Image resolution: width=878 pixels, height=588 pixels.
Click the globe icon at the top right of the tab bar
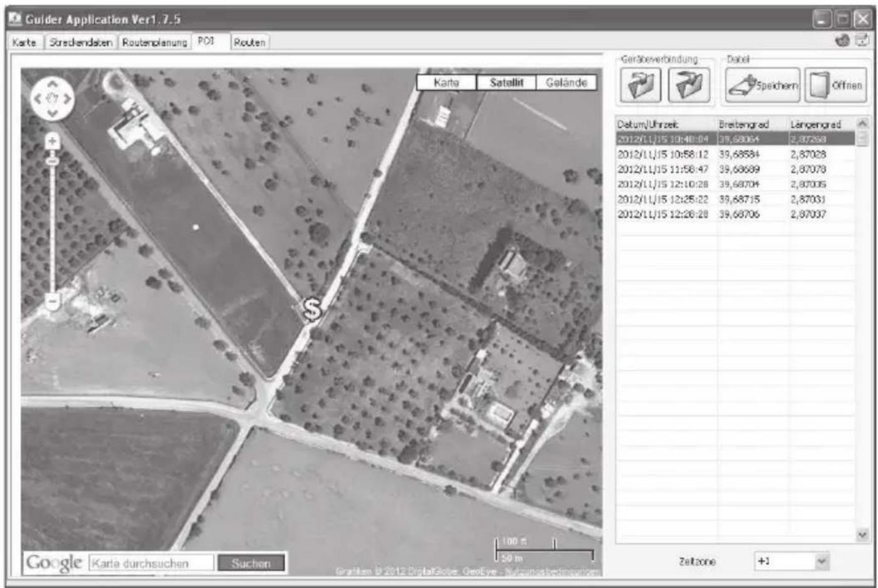pyautogui.click(x=843, y=41)
